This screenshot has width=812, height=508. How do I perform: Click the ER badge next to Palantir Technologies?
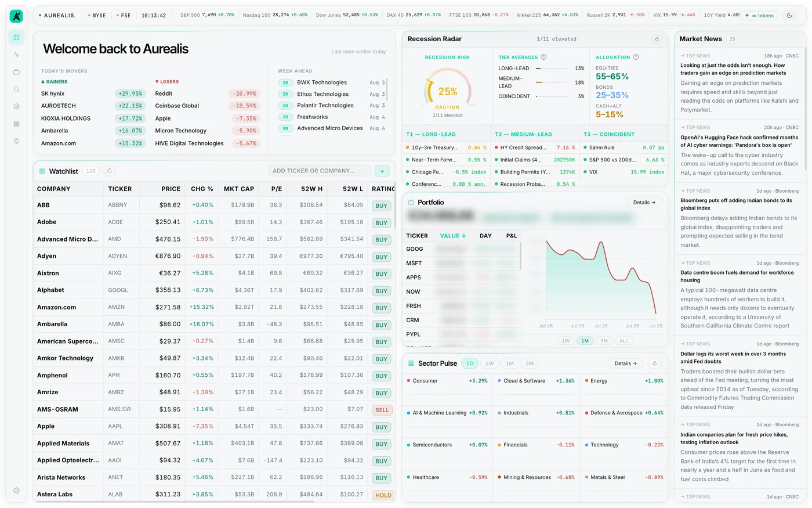point(285,105)
